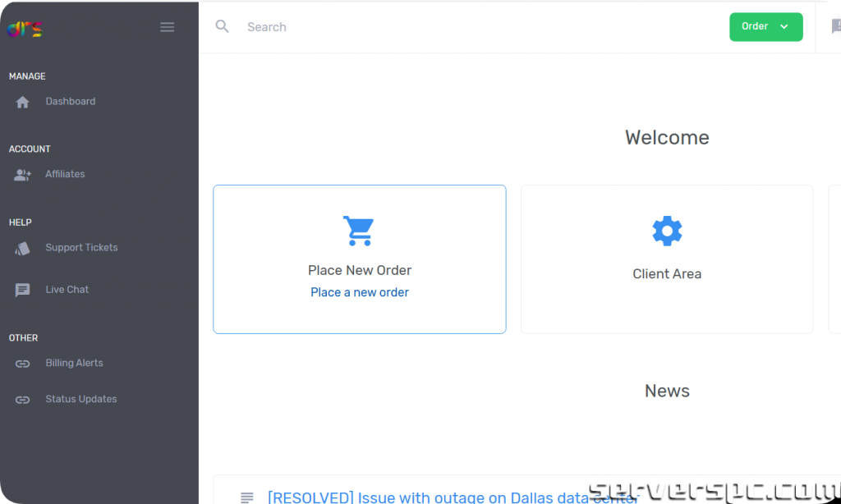Expand the green Order dropdown button
Viewport: 841px width, 504px height.
click(x=765, y=27)
